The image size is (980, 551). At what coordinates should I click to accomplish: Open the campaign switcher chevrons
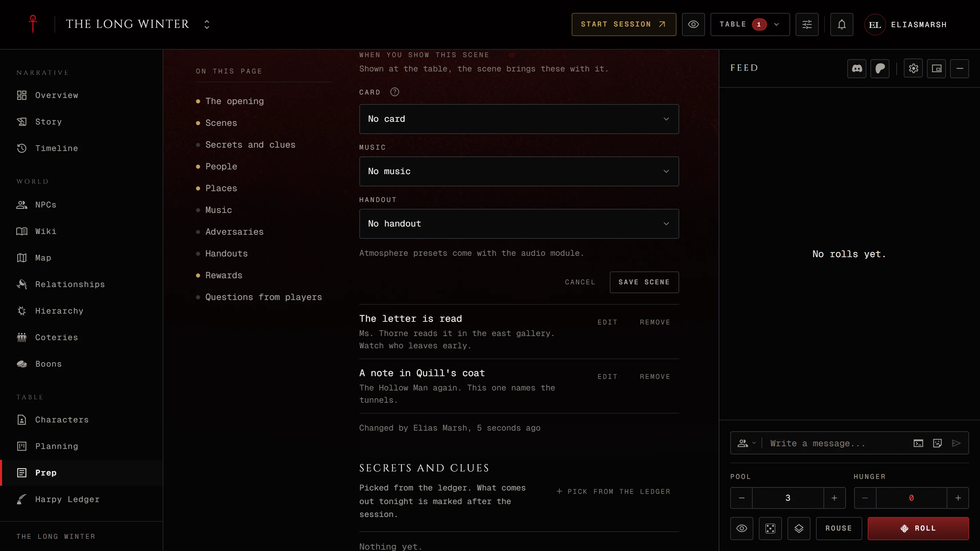[207, 24]
